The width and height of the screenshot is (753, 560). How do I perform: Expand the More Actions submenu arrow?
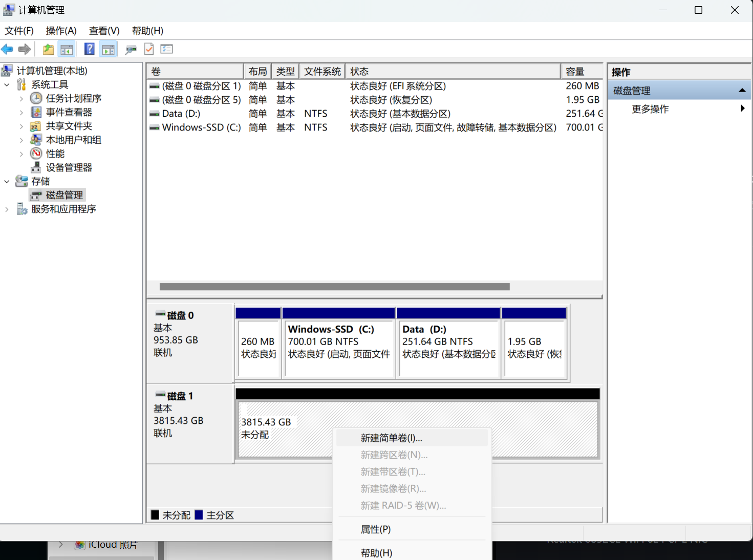point(742,109)
